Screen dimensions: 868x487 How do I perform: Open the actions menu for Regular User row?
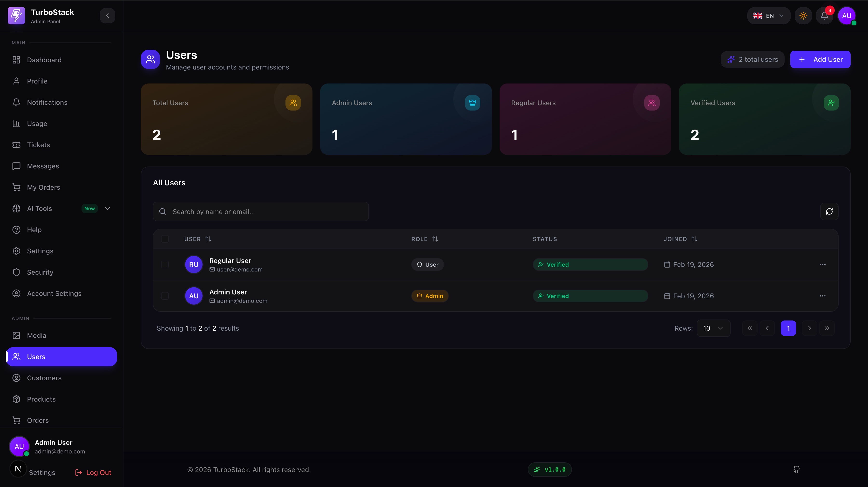click(x=822, y=265)
